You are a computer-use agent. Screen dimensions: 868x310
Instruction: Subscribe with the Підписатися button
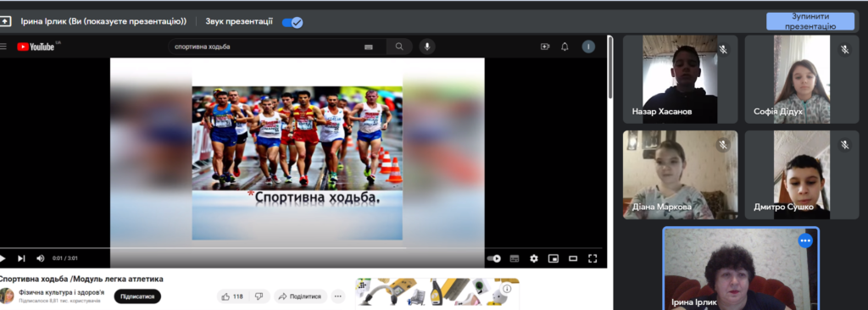(x=137, y=296)
